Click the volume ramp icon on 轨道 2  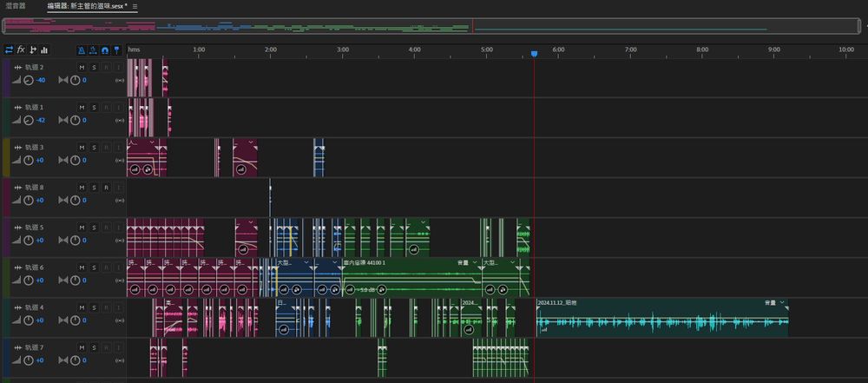click(x=16, y=81)
